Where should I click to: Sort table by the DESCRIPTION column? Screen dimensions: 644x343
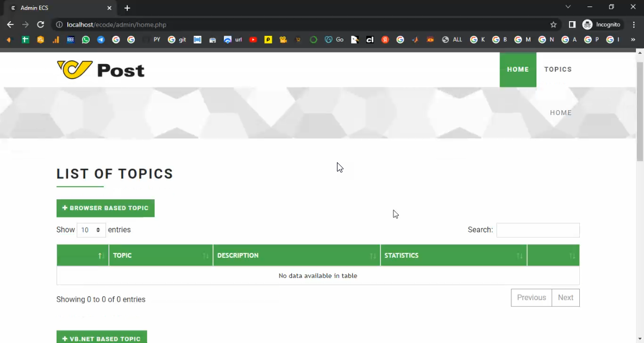click(x=297, y=255)
